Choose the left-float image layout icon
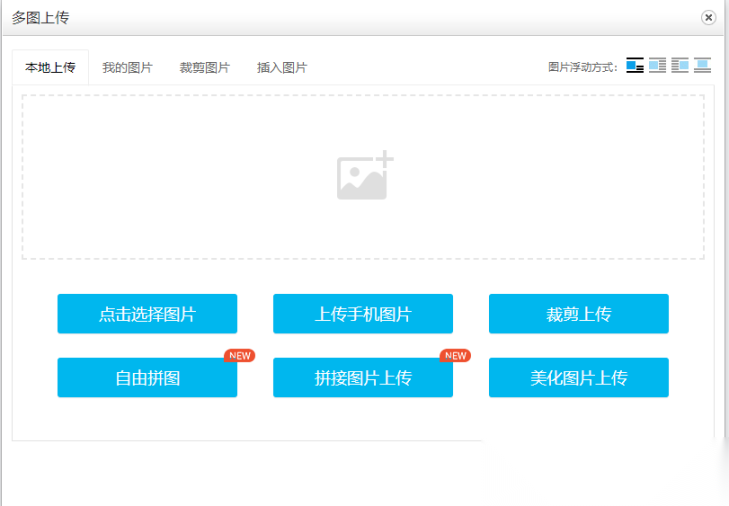This screenshot has height=506, width=729. tap(657, 66)
